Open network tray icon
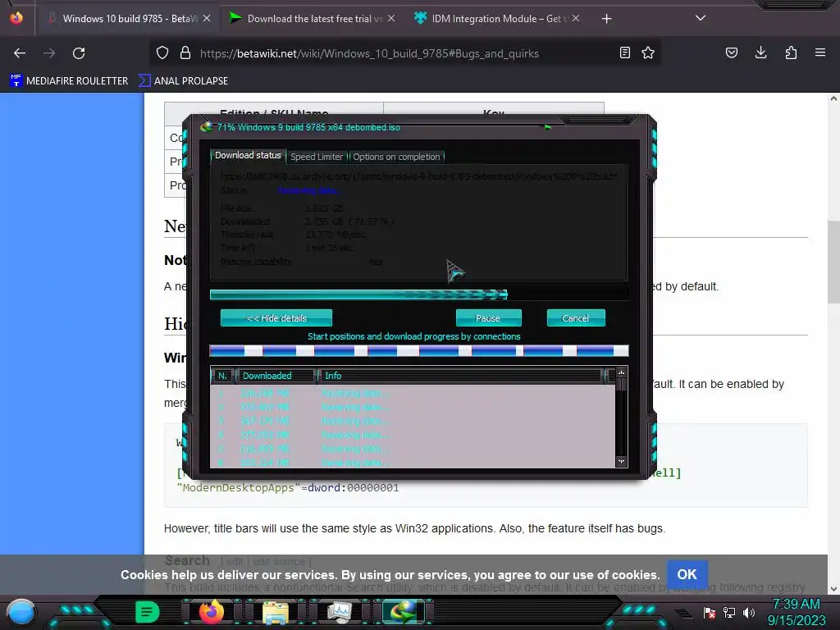The height and width of the screenshot is (630, 840). [729, 612]
